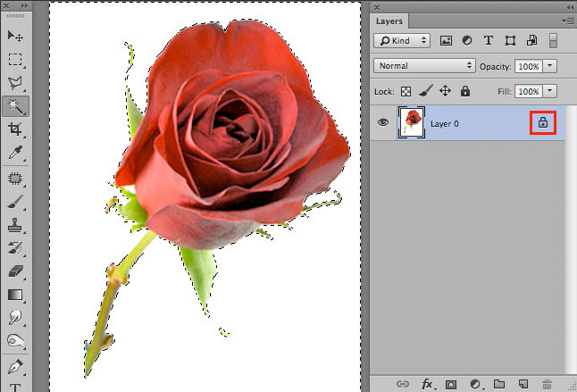Image resolution: width=577 pixels, height=392 pixels.
Task: Select the Eyedropper tool
Action: pyautogui.click(x=15, y=153)
